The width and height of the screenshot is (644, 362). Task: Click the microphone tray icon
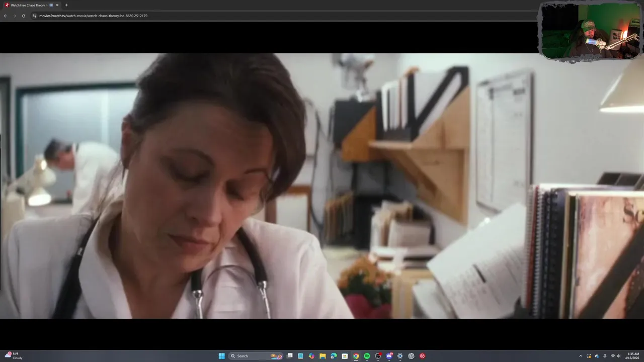pyautogui.click(x=605, y=356)
